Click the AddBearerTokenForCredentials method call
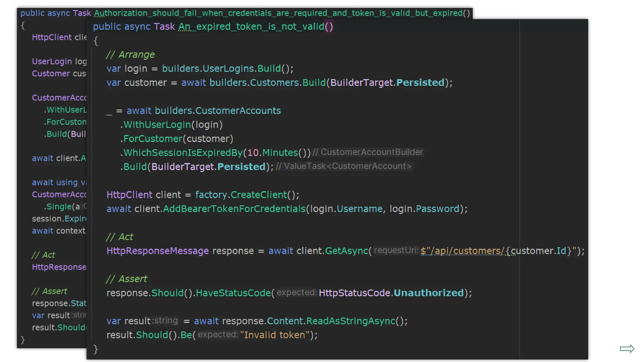The image size is (644, 362). [234, 209]
